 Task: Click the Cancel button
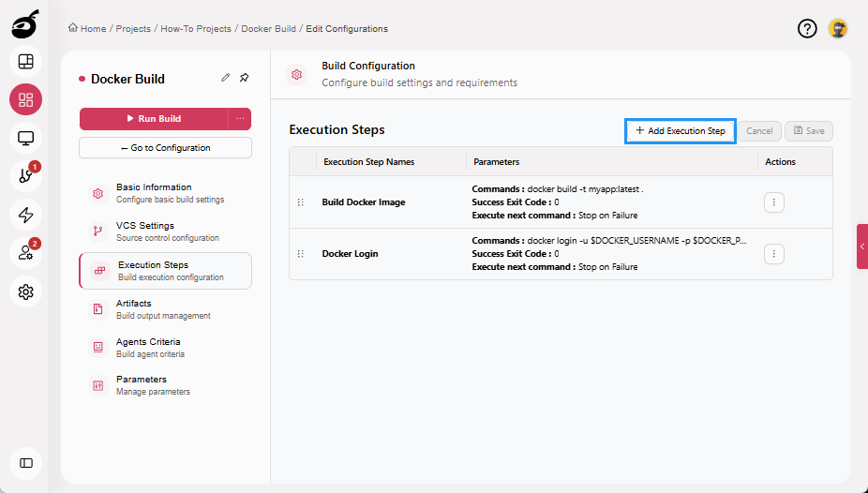click(x=759, y=131)
